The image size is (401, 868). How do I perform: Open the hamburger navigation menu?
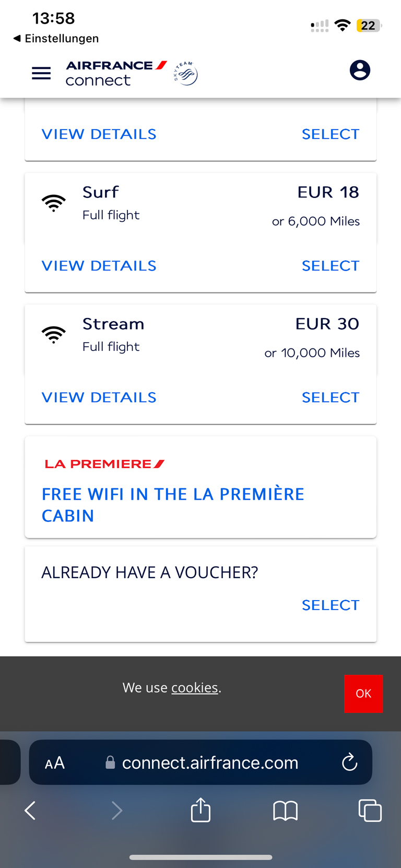point(41,73)
